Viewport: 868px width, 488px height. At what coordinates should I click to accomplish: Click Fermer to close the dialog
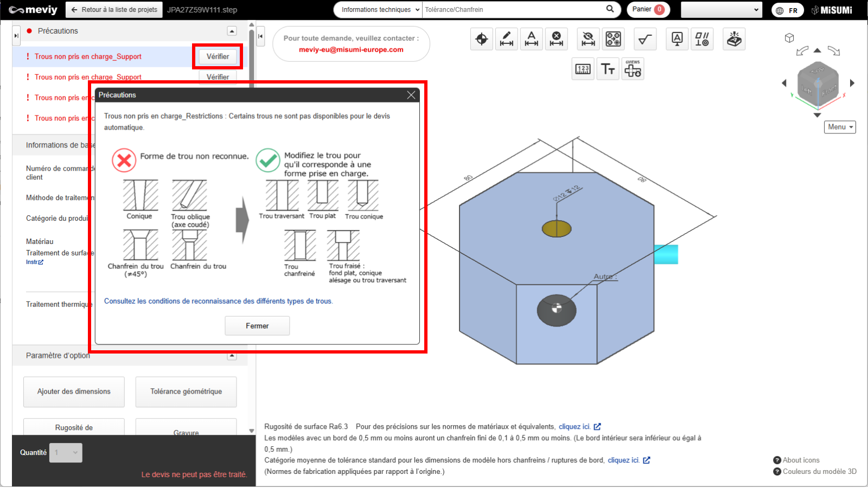pos(257,326)
